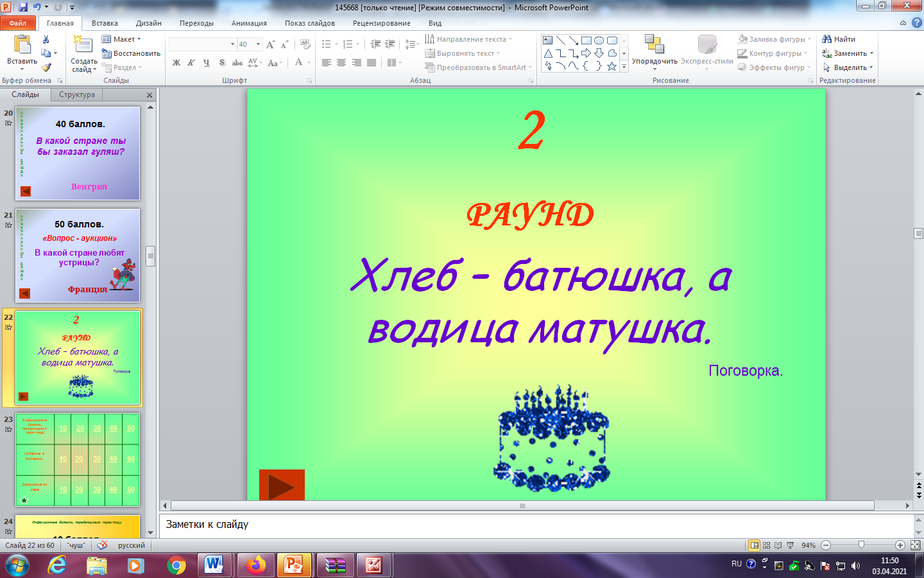Viewport: 924px width, 578px height.
Task: Toggle bold formatting (Ж)
Action: point(176,63)
